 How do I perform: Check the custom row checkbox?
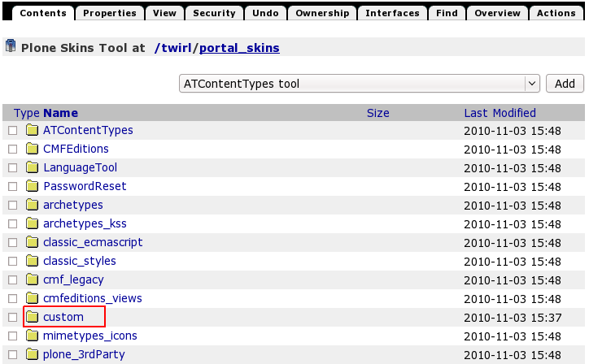[13, 317]
